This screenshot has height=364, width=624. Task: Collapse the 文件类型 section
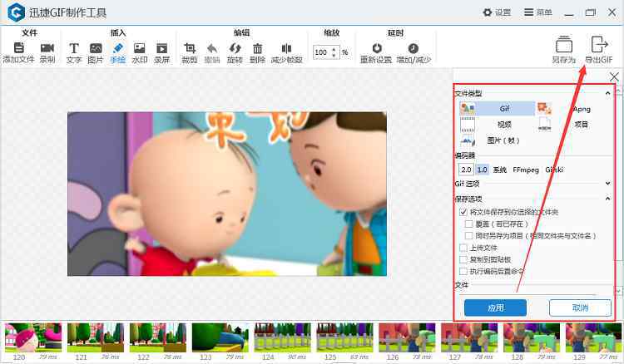pyautogui.click(x=607, y=93)
